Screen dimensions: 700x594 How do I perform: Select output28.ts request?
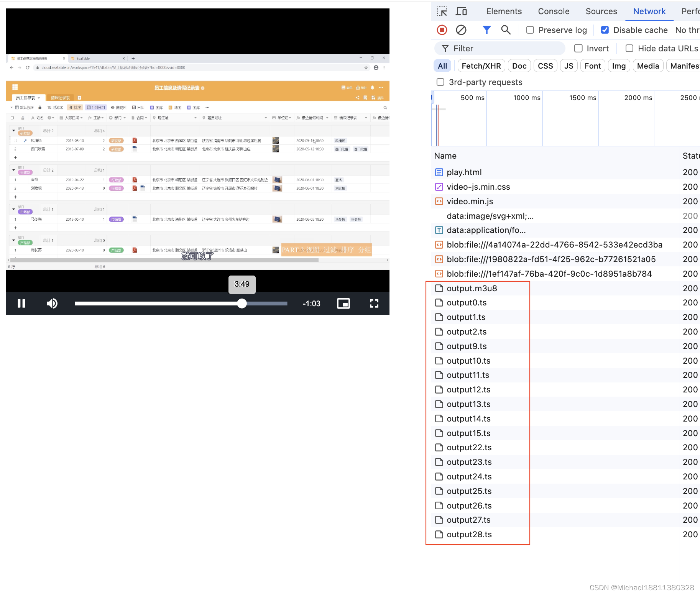(x=555, y=534)
